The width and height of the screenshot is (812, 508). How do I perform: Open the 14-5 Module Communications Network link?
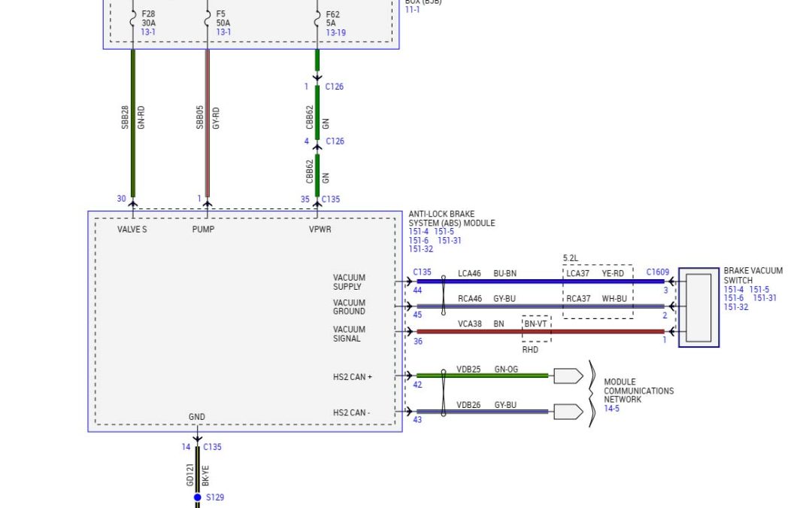tap(612, 409)
